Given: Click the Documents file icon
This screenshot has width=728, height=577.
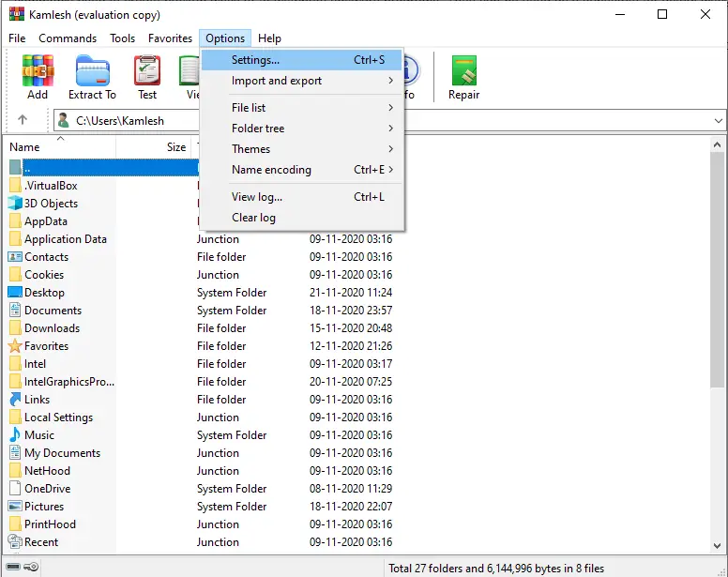Looking at the screenshot, I should [15, 310].
